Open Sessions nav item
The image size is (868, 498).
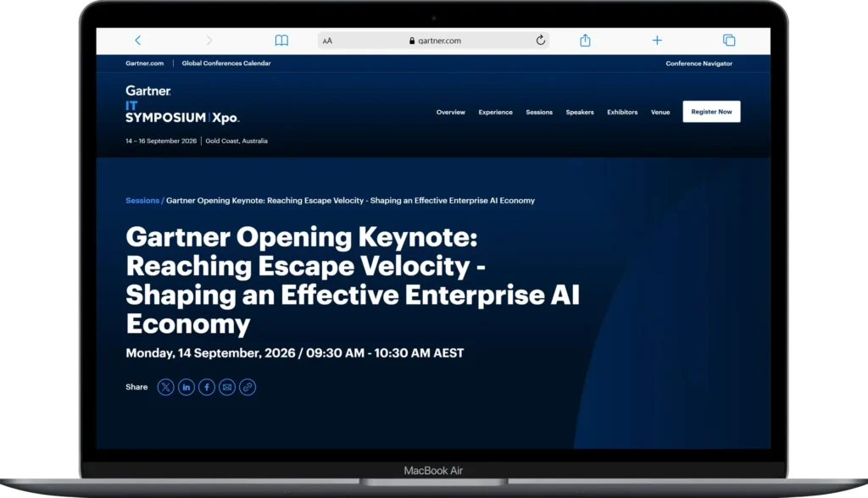(539, 112)
